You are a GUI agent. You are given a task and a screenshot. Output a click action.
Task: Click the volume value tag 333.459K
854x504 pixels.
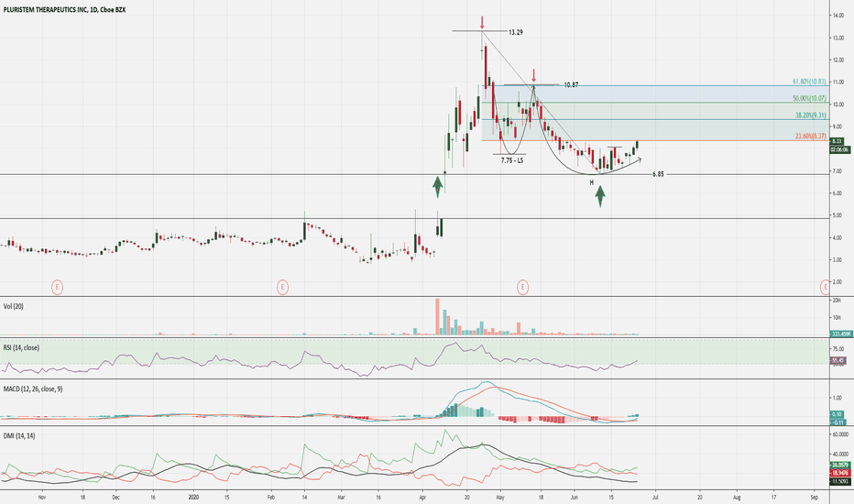[841, 334]
